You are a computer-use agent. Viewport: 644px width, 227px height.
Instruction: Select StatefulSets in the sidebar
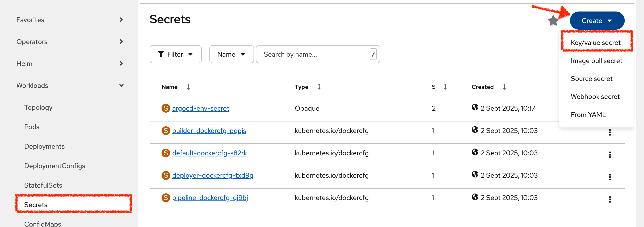(43, 185)
